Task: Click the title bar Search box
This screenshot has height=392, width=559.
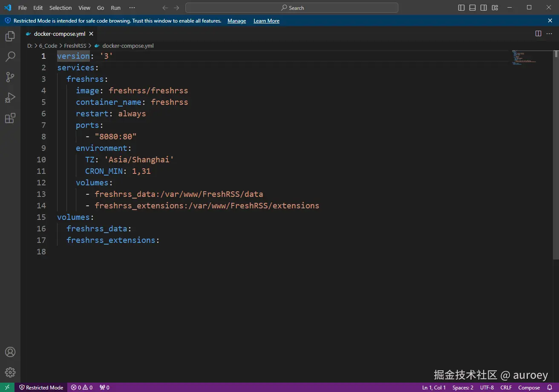Action: click(292, 8)
